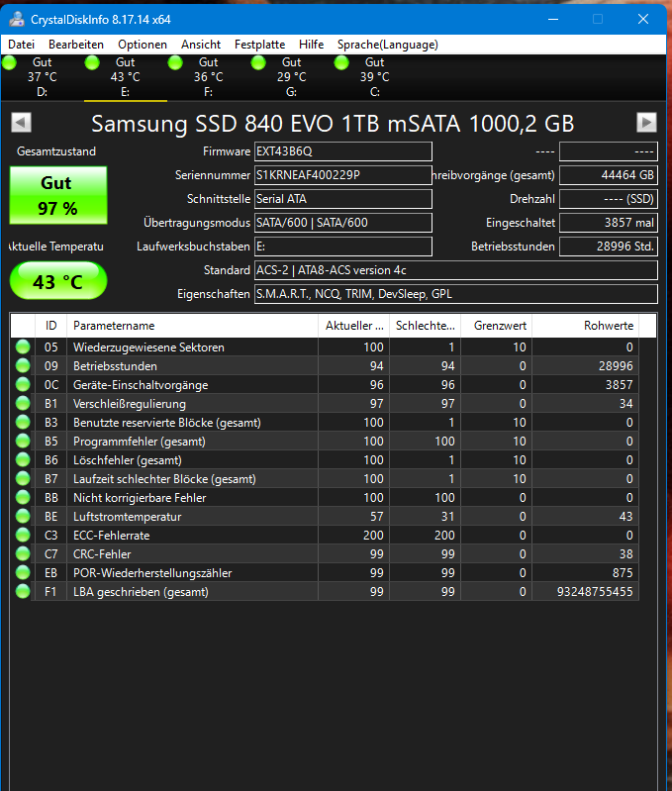Open the Hilfe menu
672x791 pixels.
point(311,45)
